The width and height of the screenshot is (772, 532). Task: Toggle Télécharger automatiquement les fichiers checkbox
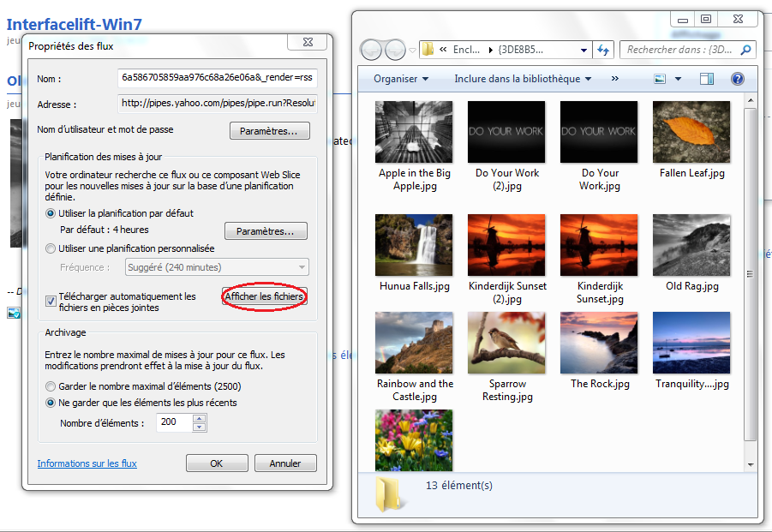tap(51, 302)
